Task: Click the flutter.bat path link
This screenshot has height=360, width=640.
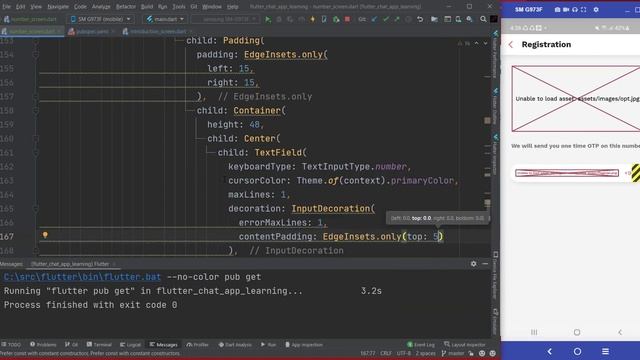Action: 82,277
